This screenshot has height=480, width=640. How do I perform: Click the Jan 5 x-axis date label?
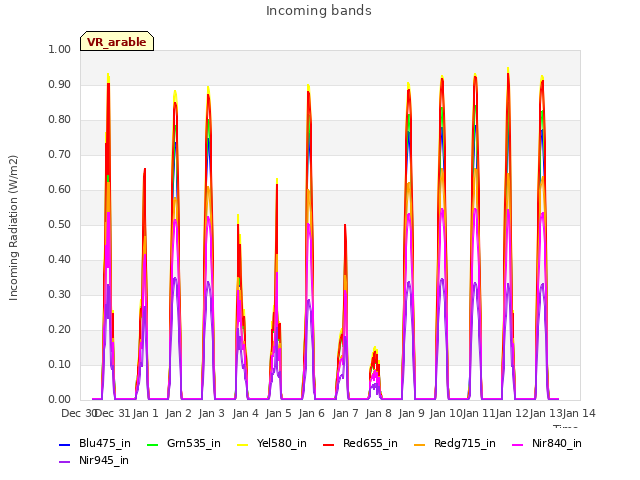coord(279,413)
